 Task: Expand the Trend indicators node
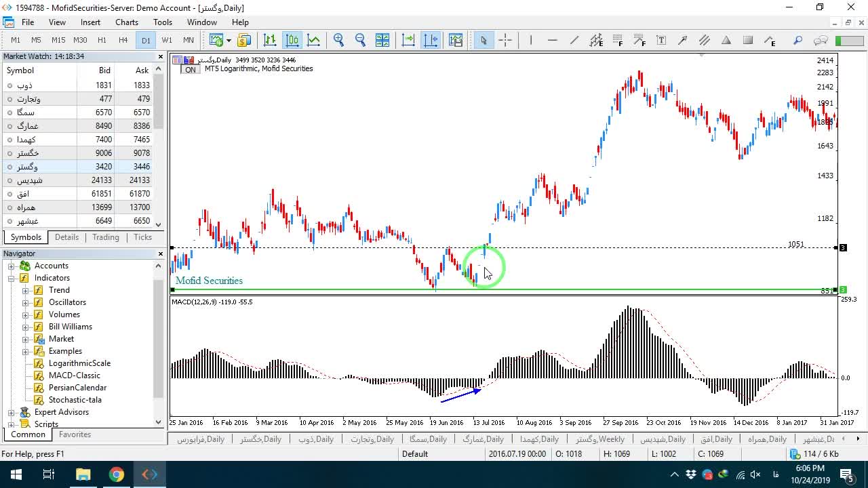click(x=26, y=290)
